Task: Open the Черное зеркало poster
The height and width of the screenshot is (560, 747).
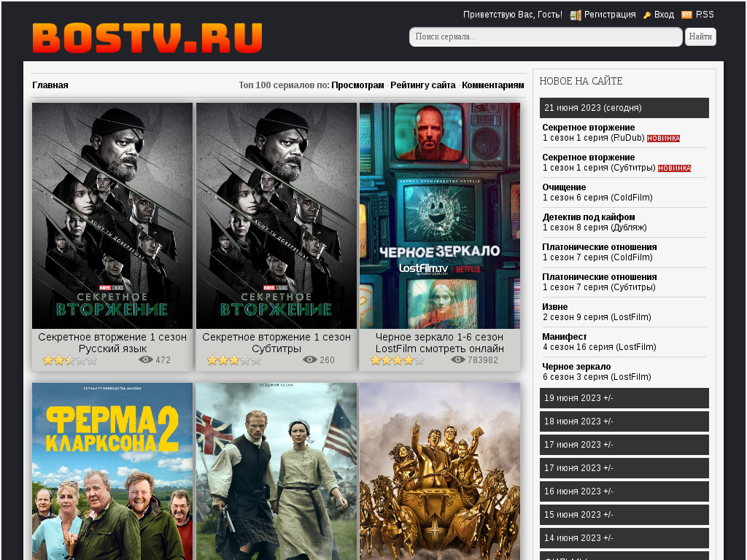Action: (440, 216)
